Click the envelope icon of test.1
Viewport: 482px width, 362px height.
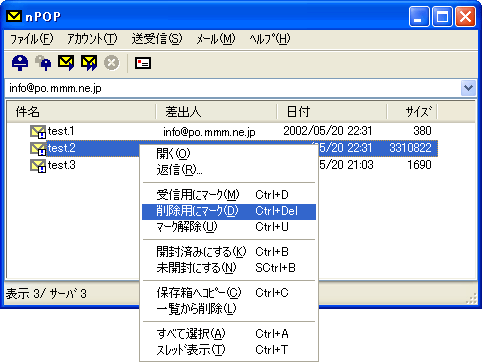tap(38, 132)
